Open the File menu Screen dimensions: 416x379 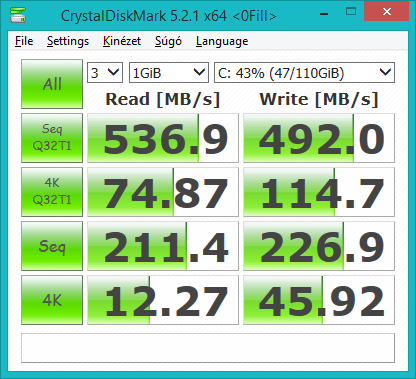click(x=24, y=41)
